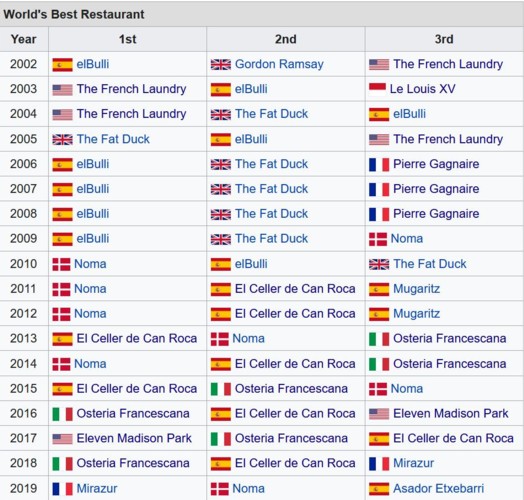Click the Year column header

pyautogui.click(x=24, y=39)
